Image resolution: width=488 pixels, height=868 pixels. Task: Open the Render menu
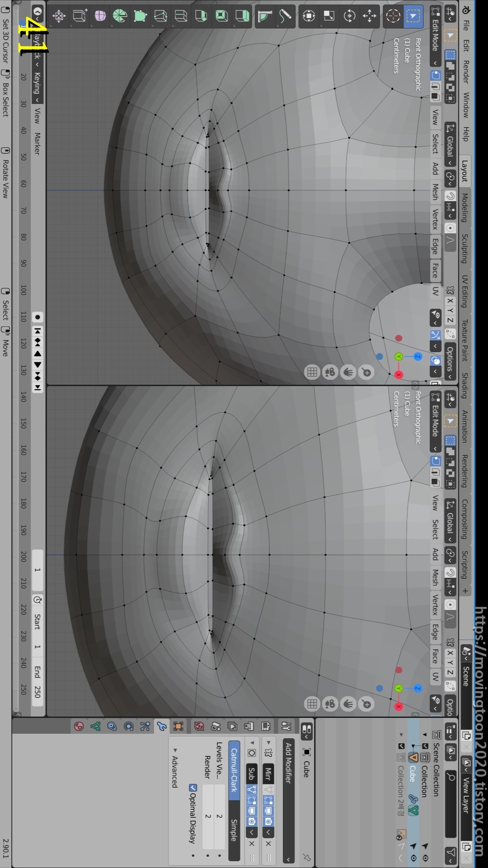pos(466,72)
